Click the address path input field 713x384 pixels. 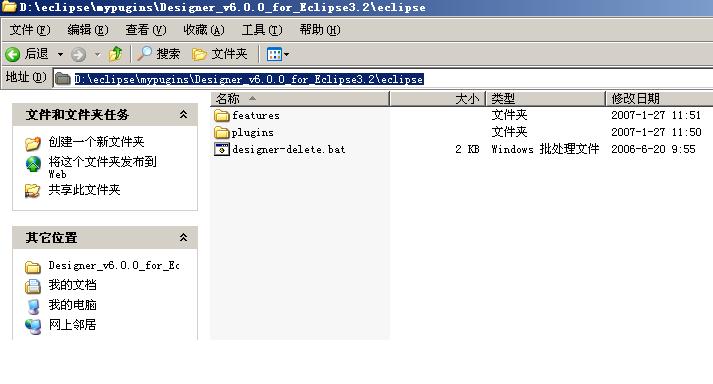pos(383,79)
